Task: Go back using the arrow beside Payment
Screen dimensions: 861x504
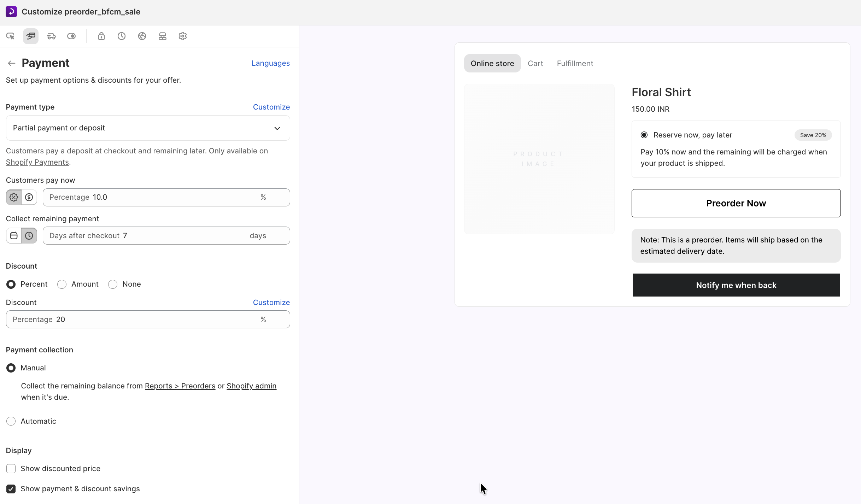Action: [x=11, y=63]
